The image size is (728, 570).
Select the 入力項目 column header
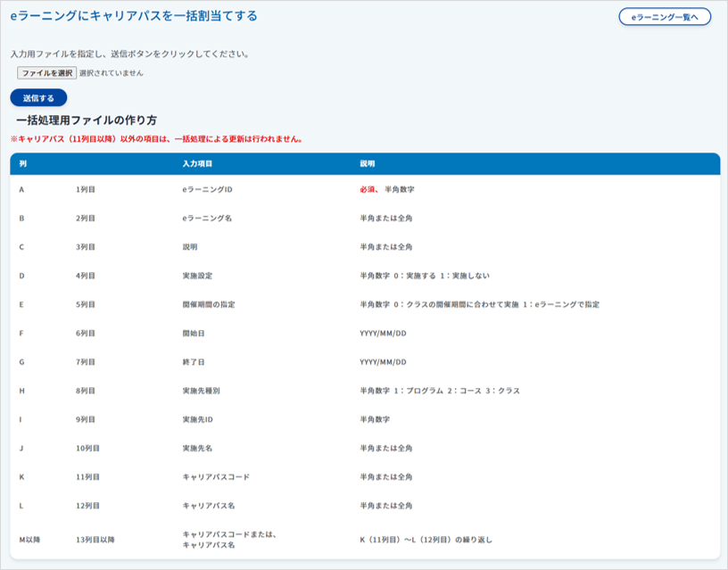tap(196, 164)
